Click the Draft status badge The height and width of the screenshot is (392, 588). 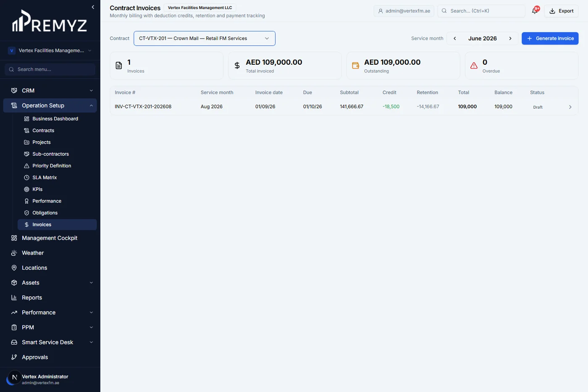[x=538, y=107]
